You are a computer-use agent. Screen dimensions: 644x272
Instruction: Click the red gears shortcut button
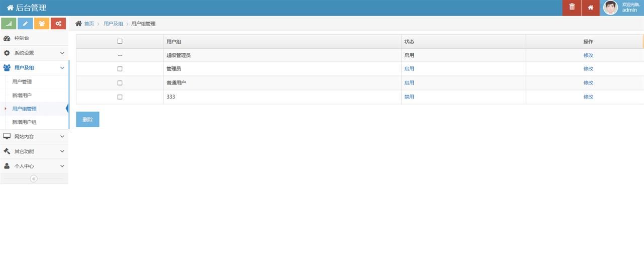point(58,24)
